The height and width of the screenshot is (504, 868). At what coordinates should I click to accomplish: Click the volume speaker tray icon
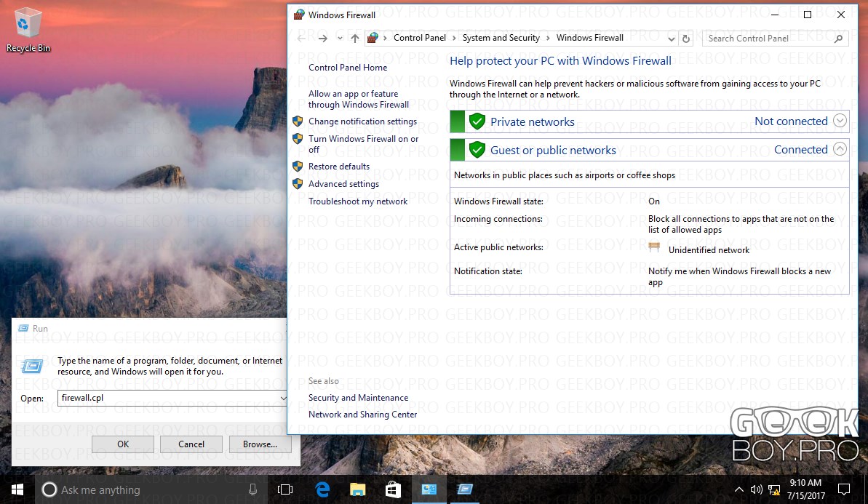point(756,489)
